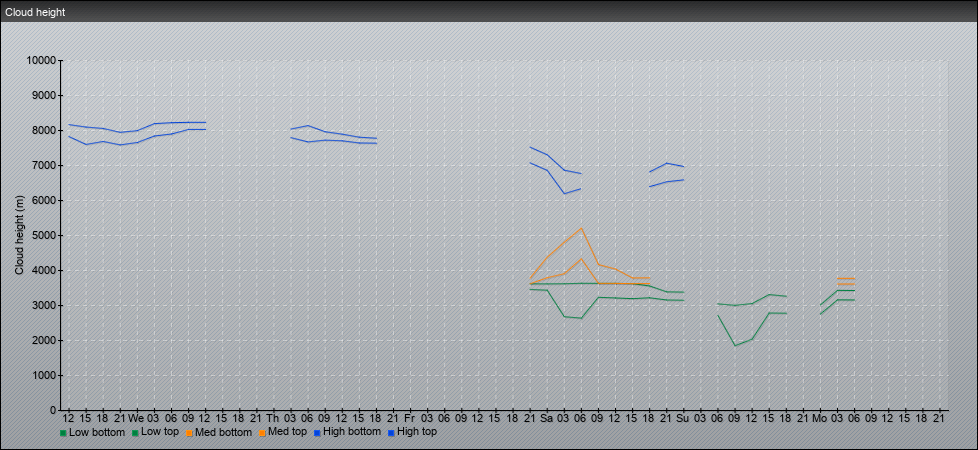This screenshot has width=978, height=450.
Task: Click the 2000 y-axis value
Action: click(x=44, y=340)
